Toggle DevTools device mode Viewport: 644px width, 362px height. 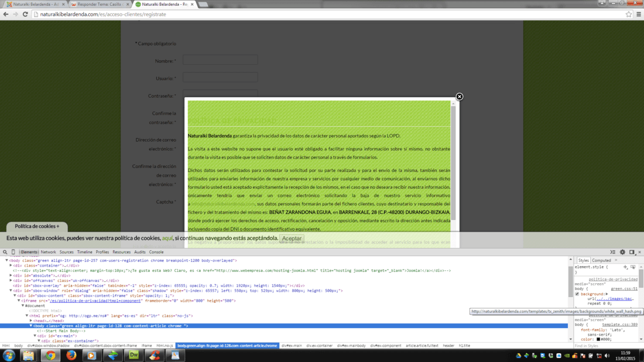(x=13, y=252)
